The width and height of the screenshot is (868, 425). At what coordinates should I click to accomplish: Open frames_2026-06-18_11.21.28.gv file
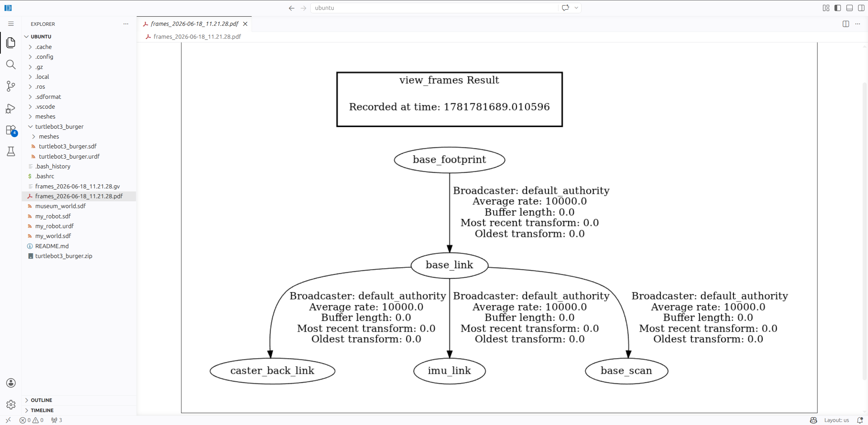pyautogui.click(x=79, y=186)
